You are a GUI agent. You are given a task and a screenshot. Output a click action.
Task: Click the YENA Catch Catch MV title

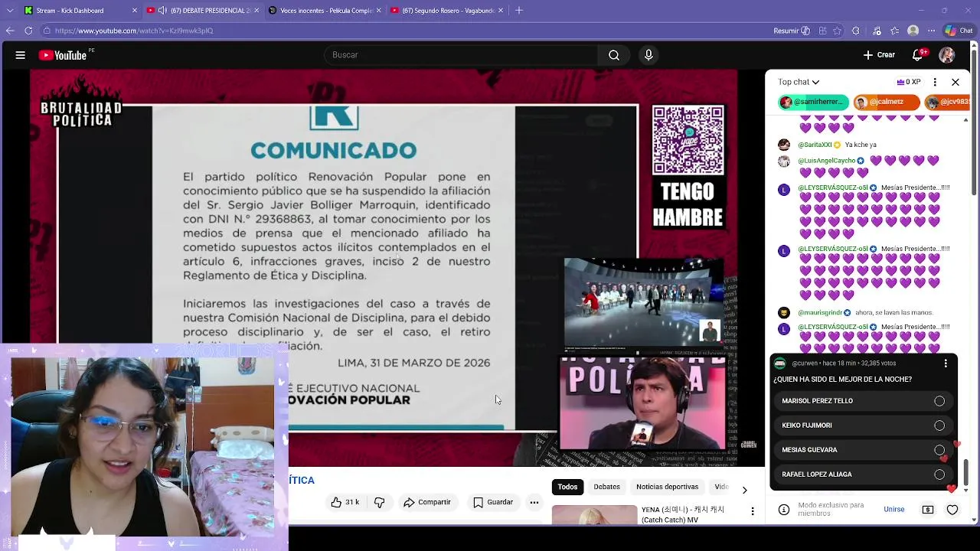pyautogui.click(x=683, y=514)
